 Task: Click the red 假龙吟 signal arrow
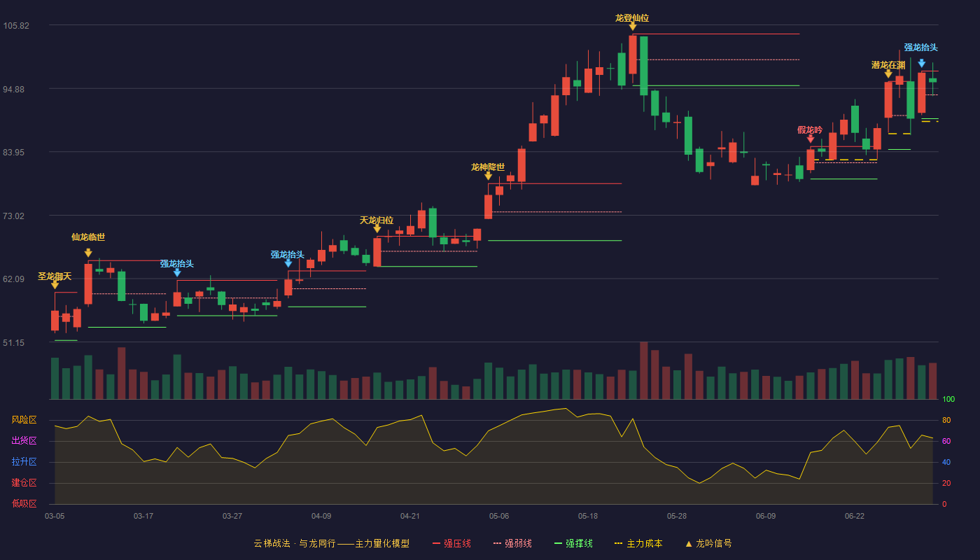point(811,139)
